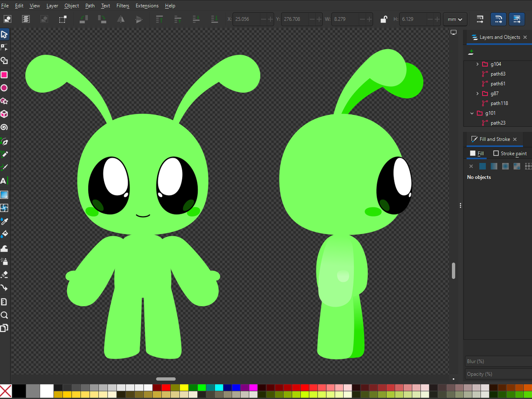This screenshot has width=532, height=399.
Task: Click the black swatch in palette
Action: 19,391
